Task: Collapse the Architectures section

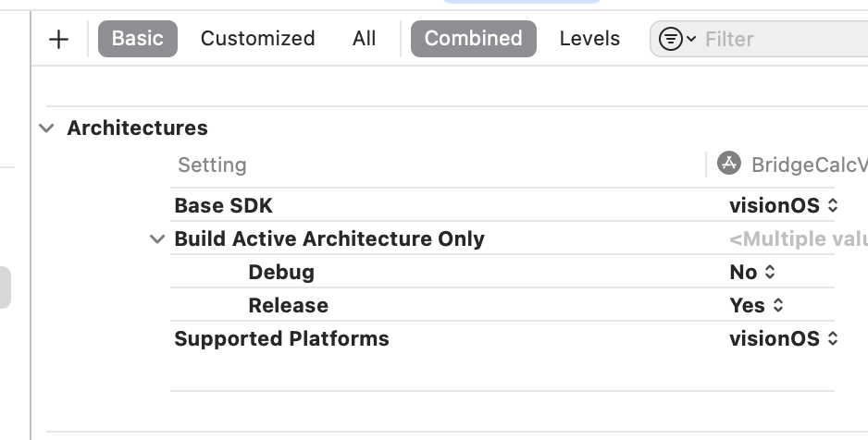Action: 47,128
